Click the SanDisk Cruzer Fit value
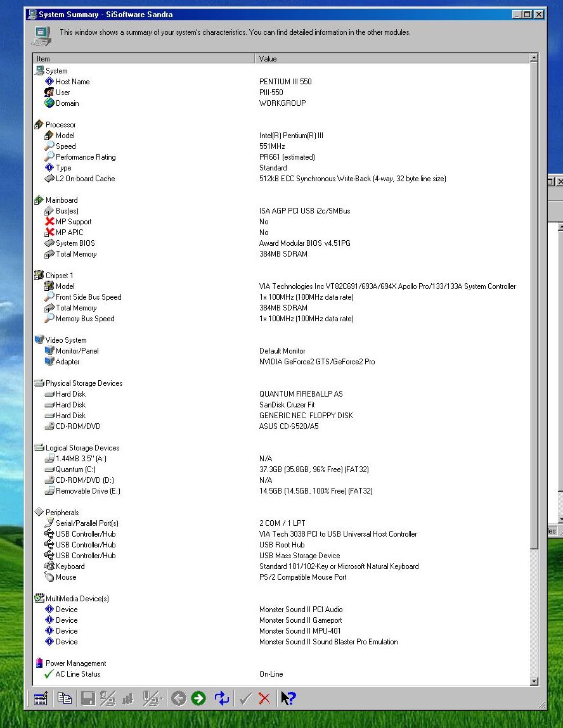This screenshot has width=563, height=728. coord(287,404)
